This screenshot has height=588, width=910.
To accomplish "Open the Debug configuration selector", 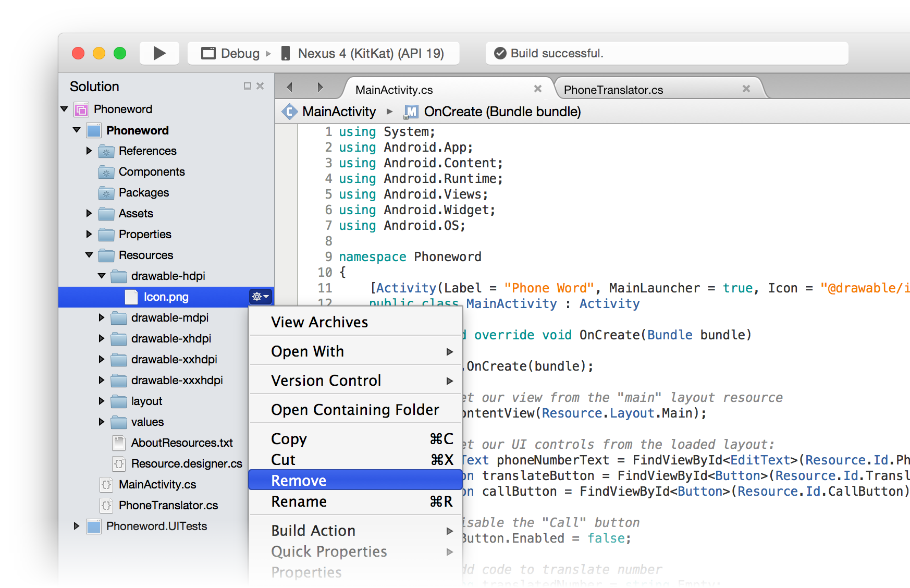I will 231,53.
